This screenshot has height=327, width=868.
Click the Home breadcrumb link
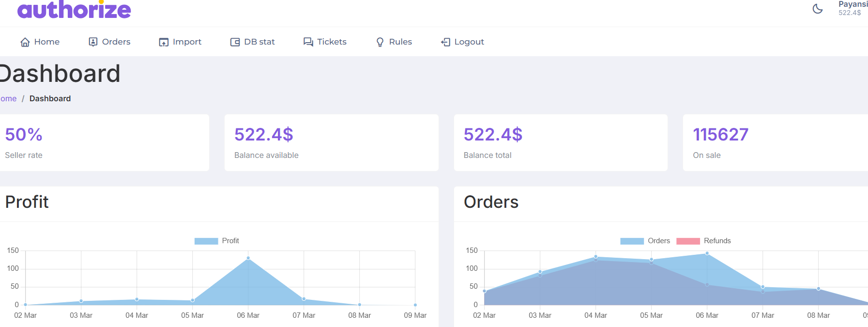point(8,99)
